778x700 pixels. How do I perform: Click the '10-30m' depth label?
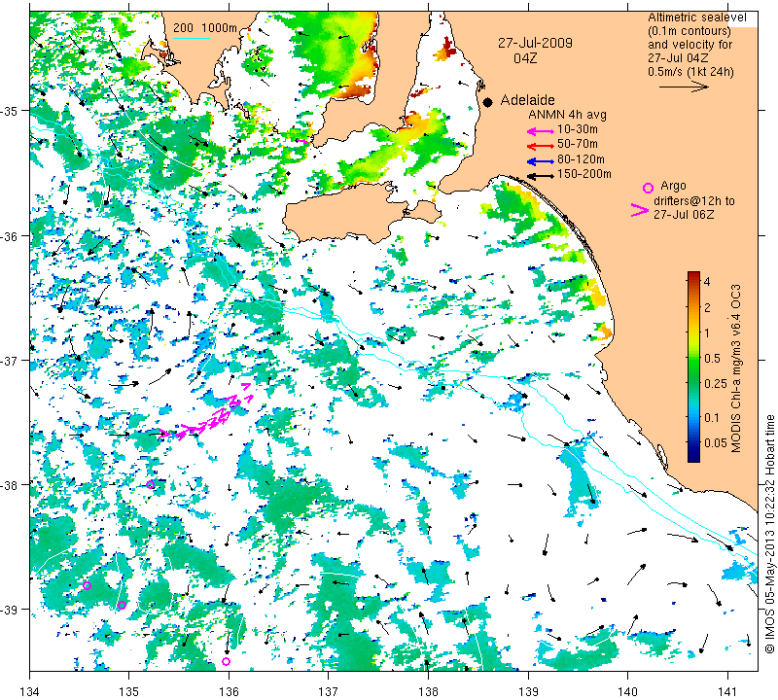pyautogui.click(x=577, y=129)
